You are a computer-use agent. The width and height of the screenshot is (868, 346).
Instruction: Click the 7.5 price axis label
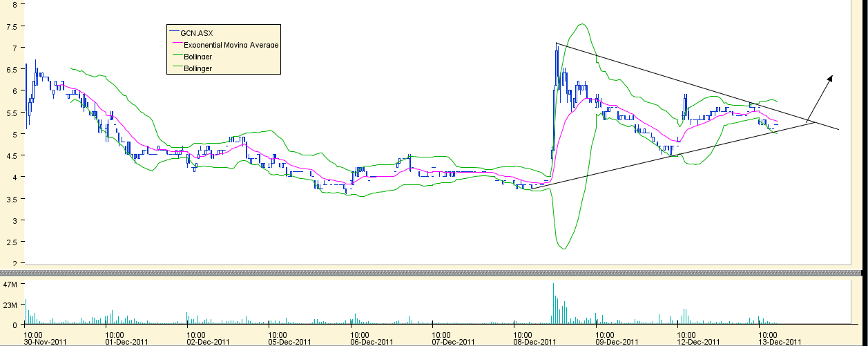pos(12,26)
